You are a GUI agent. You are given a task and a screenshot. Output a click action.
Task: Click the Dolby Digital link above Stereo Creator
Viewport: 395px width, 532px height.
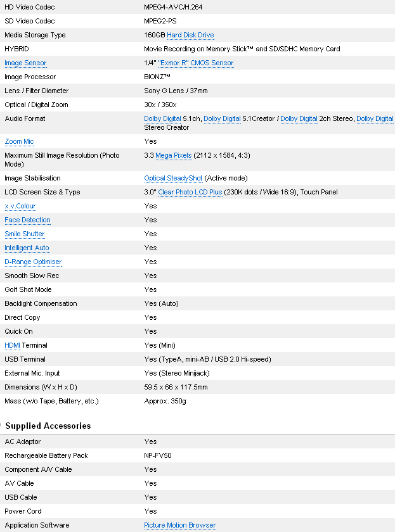375,118
